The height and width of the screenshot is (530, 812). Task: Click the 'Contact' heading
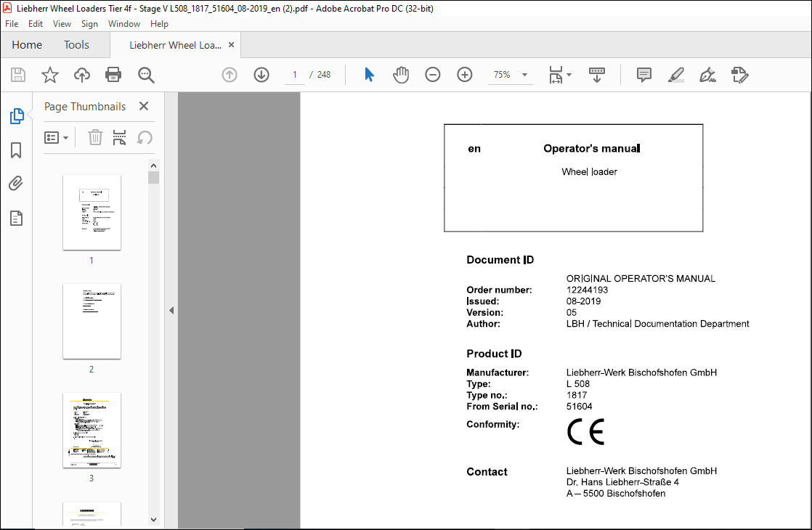tap(487, 471)
